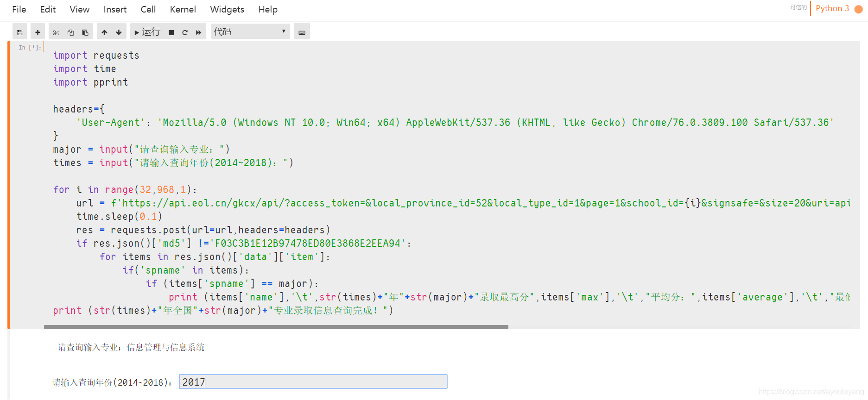Viewport: 868px width, 400px height.
Task: Click the output line 请查询输入专业：信息管理与信息系统
Action: [x=131, y=347]
